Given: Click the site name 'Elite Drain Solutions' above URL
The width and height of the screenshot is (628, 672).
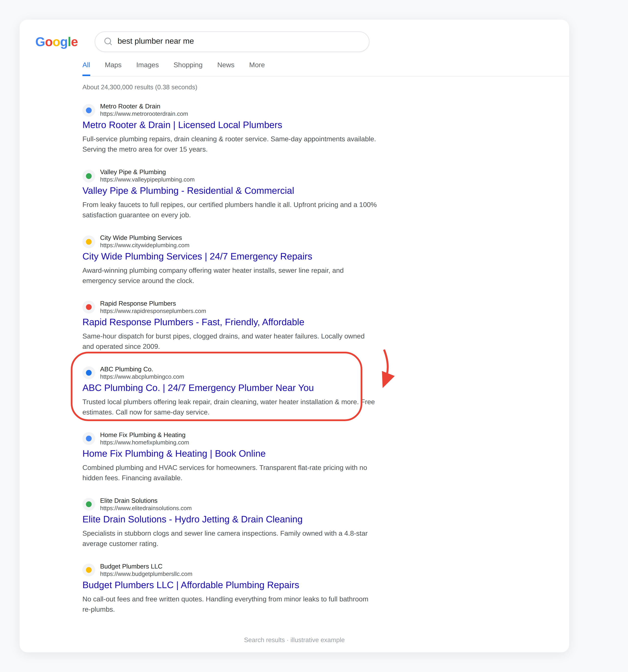Looking at the screenshot, I should click(x=129, y=501).
